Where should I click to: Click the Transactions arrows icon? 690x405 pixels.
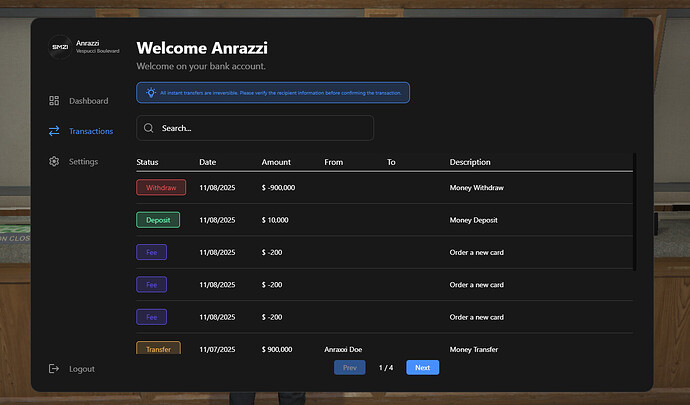tap(54, 131)
